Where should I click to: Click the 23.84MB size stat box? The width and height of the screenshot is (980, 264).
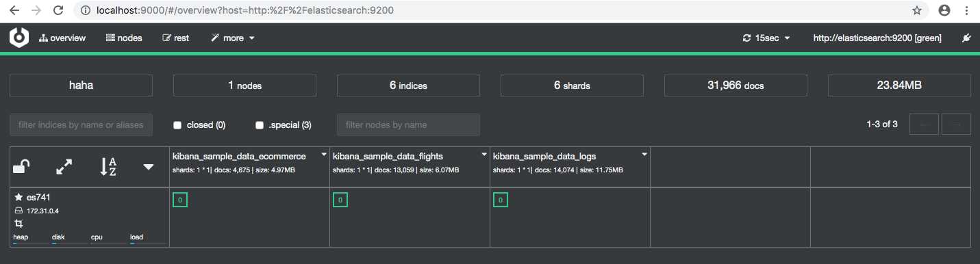coord(899,85)
